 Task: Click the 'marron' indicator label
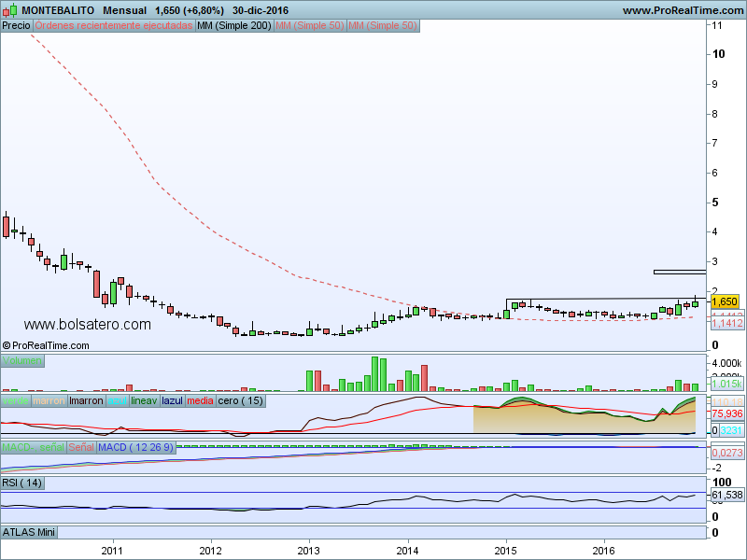(x=49, y=401)
